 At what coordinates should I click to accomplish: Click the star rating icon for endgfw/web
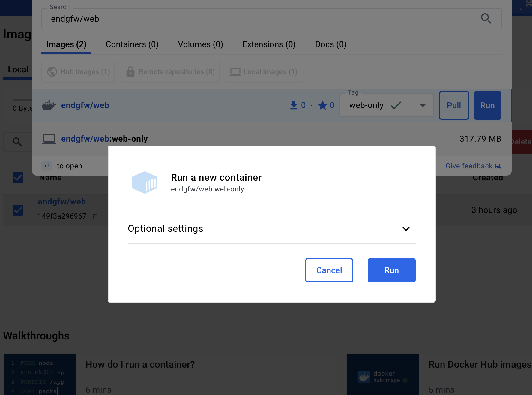323,105
